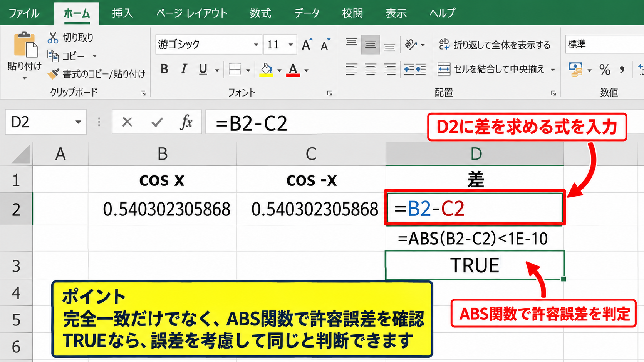Click the fill color paint bucket icon
The height and width of the screenshot is (362, 644).
(266, 70)
